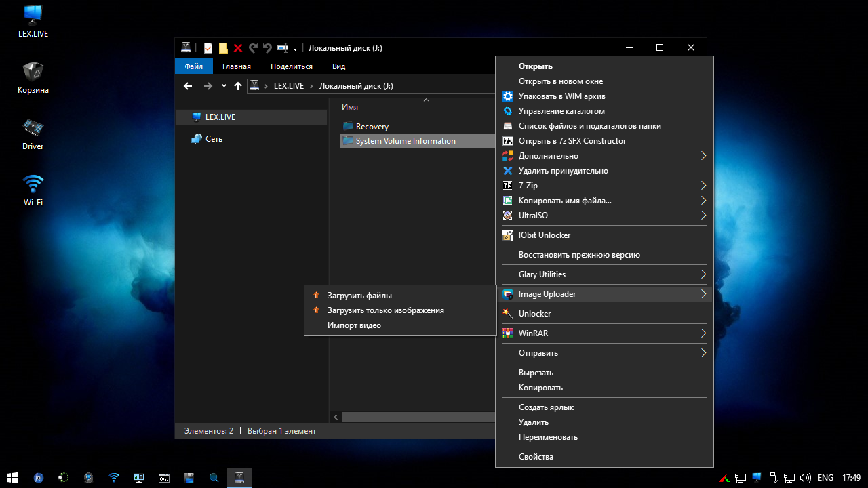Select Свойства in the context menu
This screenshot has width=868, height=488.
coord(536,457)
